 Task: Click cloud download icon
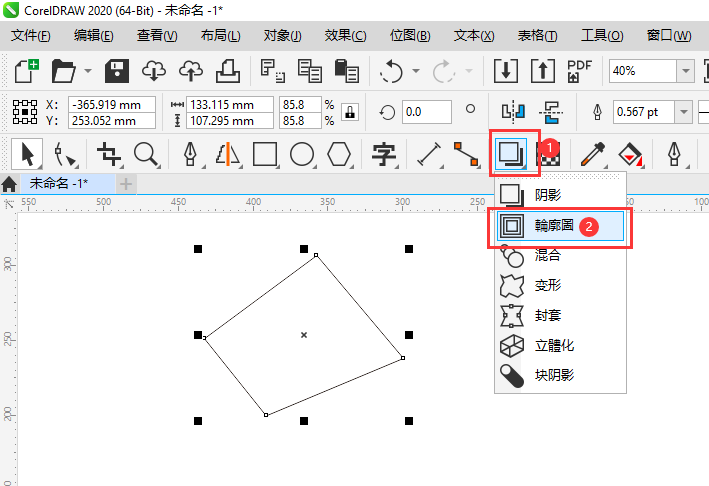tap(154, 71)
